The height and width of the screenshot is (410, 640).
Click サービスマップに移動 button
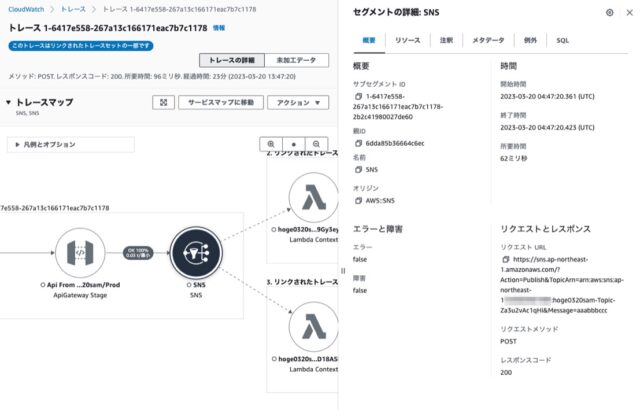(x=221, y=102)
